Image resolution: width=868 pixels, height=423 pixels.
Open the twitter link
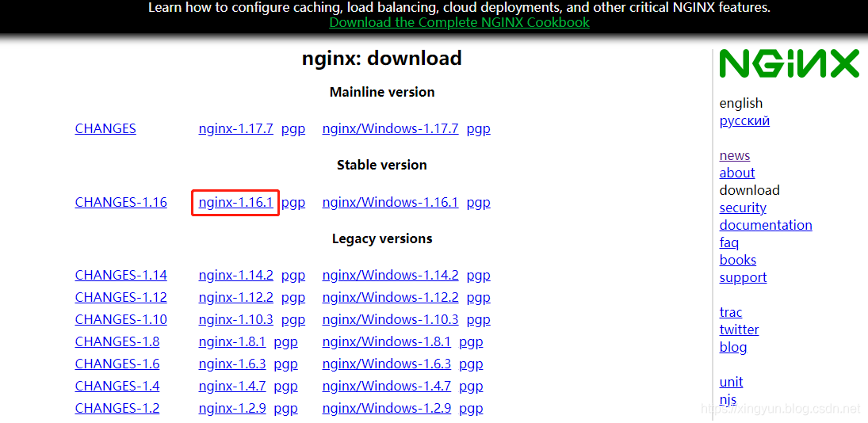[x=739, y=330]
